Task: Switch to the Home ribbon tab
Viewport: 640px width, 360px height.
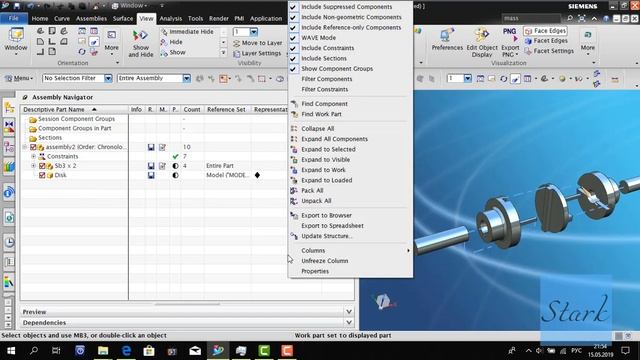Action: [40, 18]
